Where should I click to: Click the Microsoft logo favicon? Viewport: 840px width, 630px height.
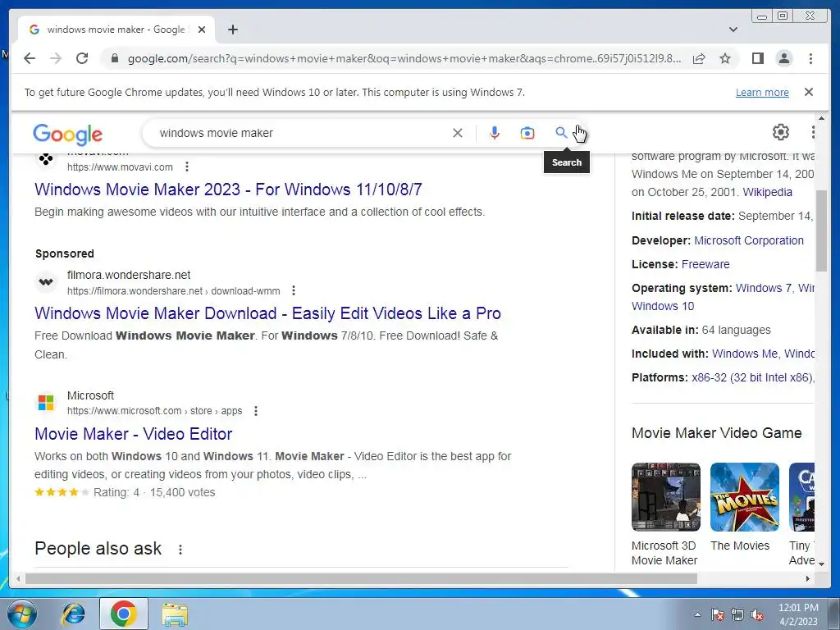click(x=46, y=403)
